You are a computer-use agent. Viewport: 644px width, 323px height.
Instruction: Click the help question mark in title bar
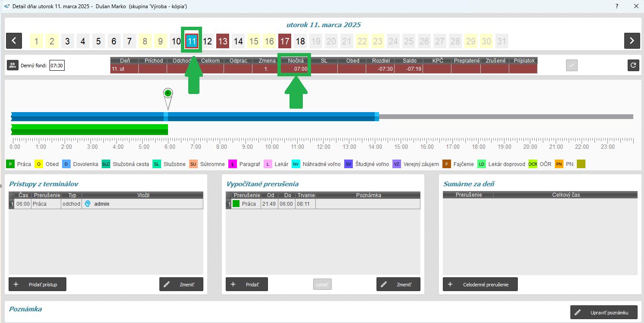(x=617, y=6)
